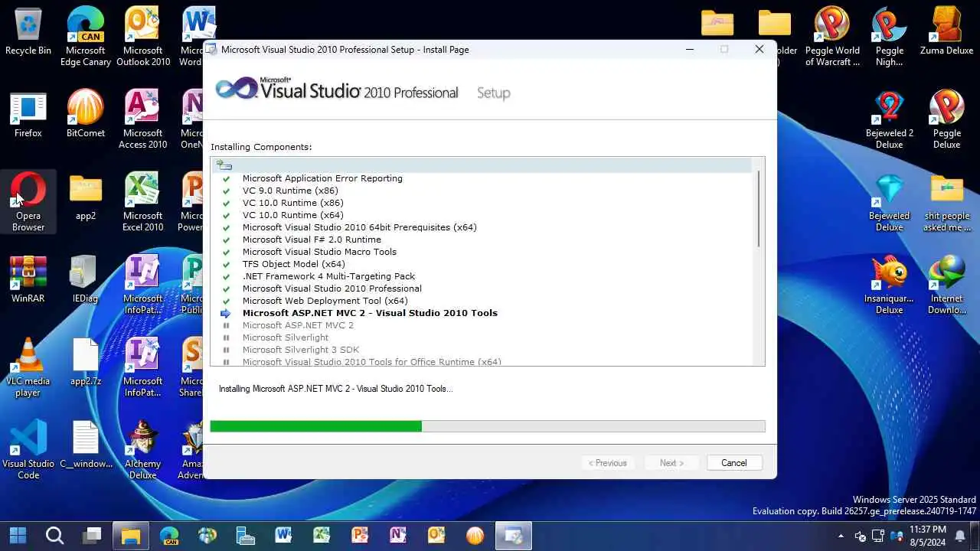Image resolution: width=980 pixels, height=551 pixels.
Task: Open OneNote from the taskbar
Action: click(x=398, y=535)
